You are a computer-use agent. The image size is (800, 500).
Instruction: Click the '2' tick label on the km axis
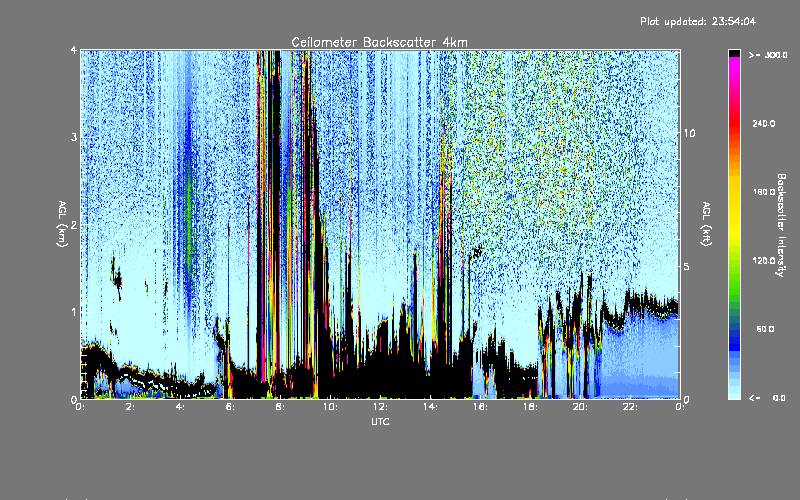[74, 225]
